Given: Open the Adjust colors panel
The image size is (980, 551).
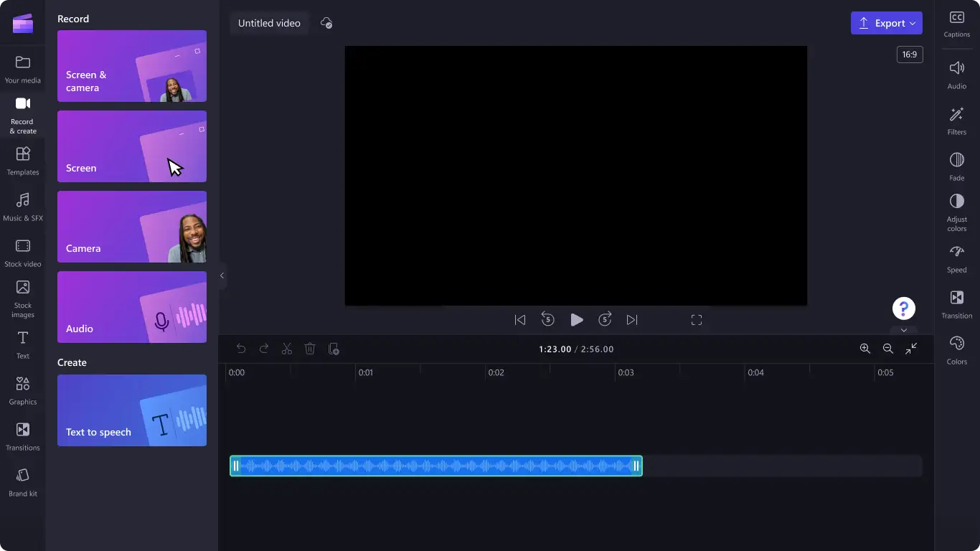Looking at the screenshot, I should (x=957, y=213).
